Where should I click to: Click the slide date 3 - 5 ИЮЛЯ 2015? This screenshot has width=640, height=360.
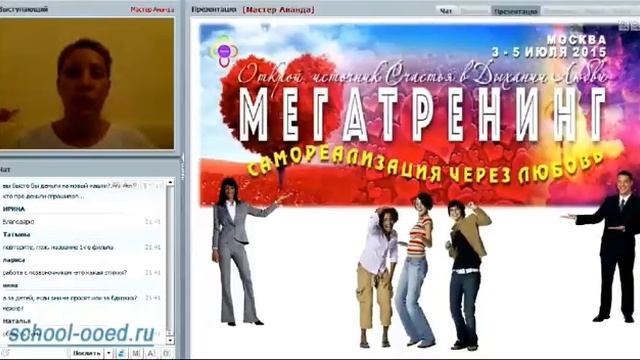click(x=549, y=52)
